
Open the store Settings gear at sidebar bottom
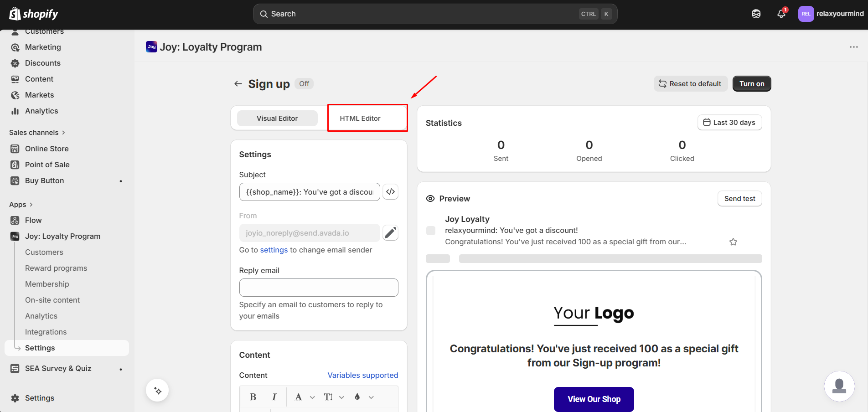coord(40,398)
